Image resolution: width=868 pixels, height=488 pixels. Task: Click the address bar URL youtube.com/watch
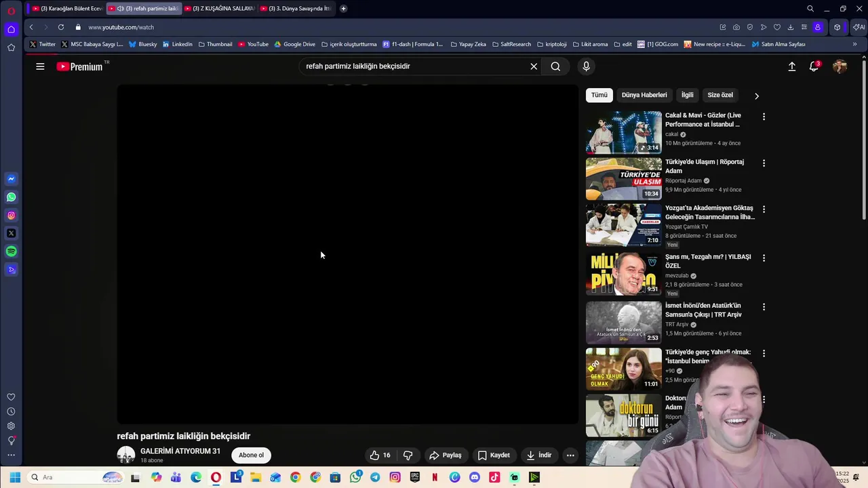(121, 27)
